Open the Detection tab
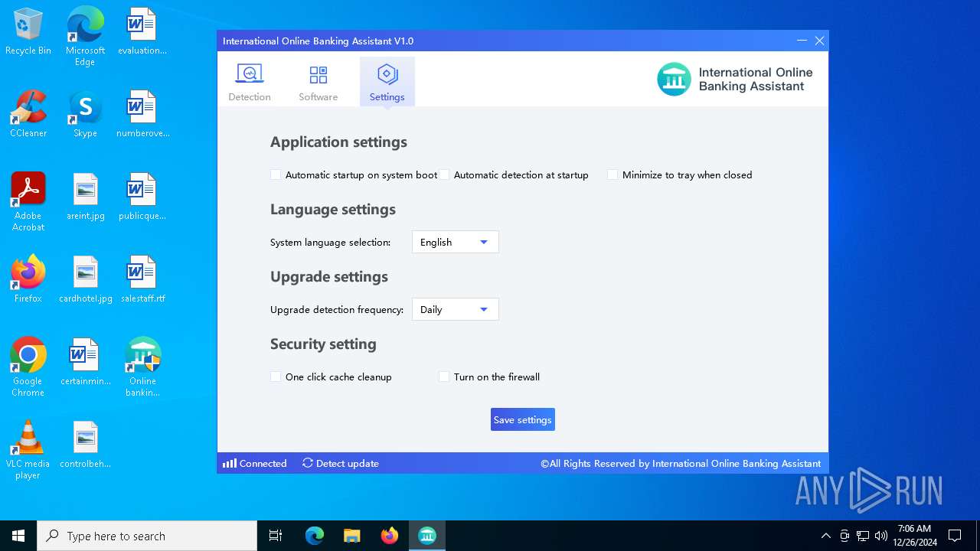This screenshot has height=551, width=980. [x=250, y=82]
